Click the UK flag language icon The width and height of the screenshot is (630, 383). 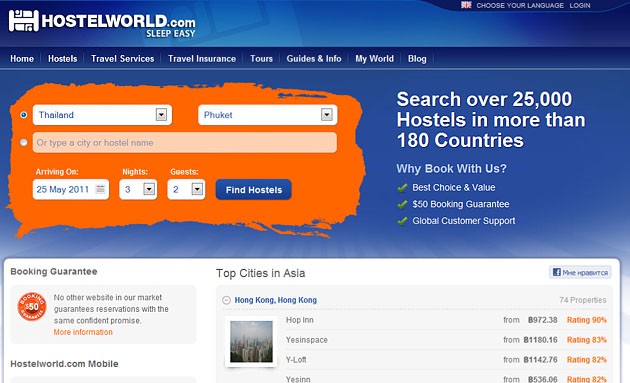tap(466, 5)
